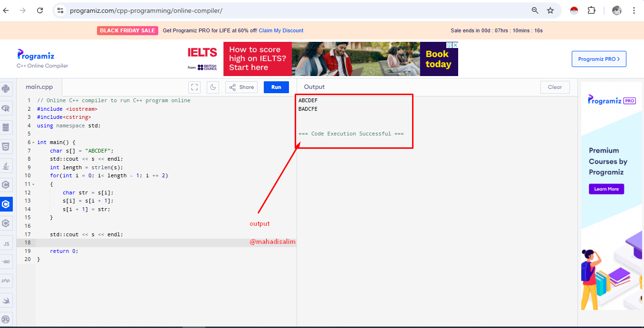Select the Rust compiler icon
The height and width of the screenshot is (328, 644).
[6, 319]
